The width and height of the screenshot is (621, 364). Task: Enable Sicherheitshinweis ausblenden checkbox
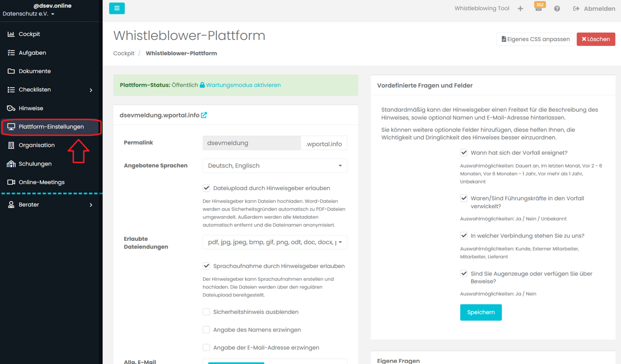click(206, 312)
